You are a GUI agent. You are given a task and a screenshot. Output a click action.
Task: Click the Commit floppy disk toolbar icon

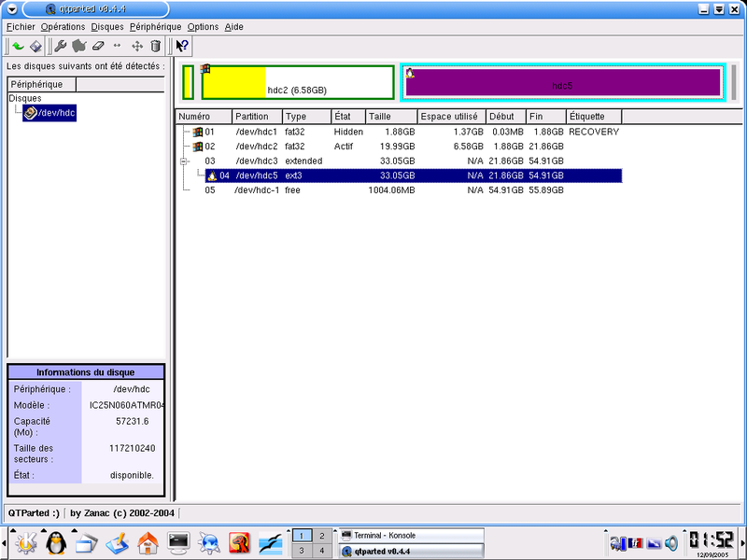(x=35, y=46)
